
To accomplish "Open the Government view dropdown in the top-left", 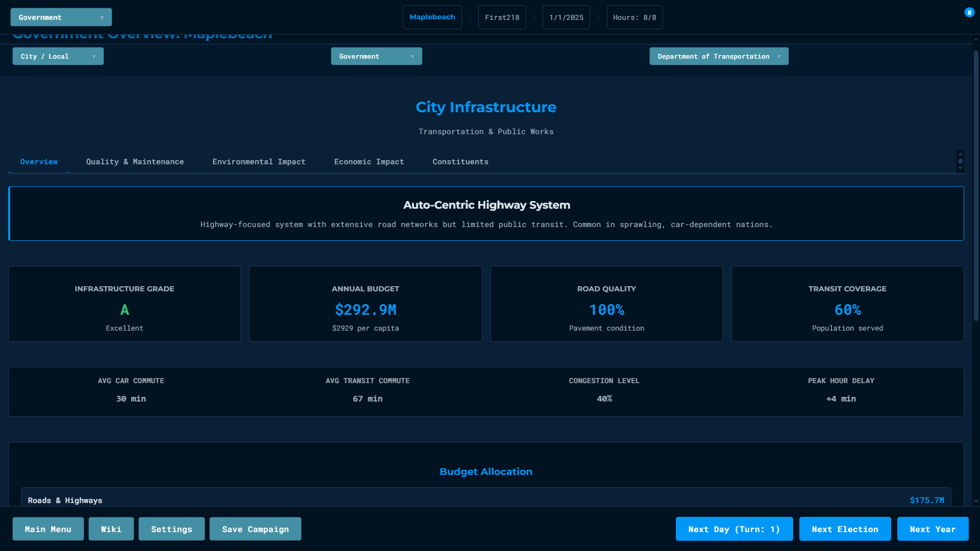I will click(x=61, y=17).
